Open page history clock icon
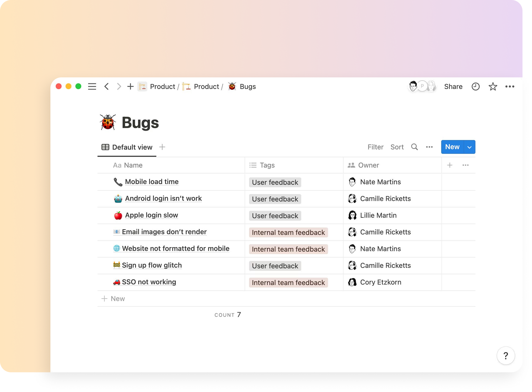This screenshot has width=532, height=392. pyautogui.click(x=476, y=87)
